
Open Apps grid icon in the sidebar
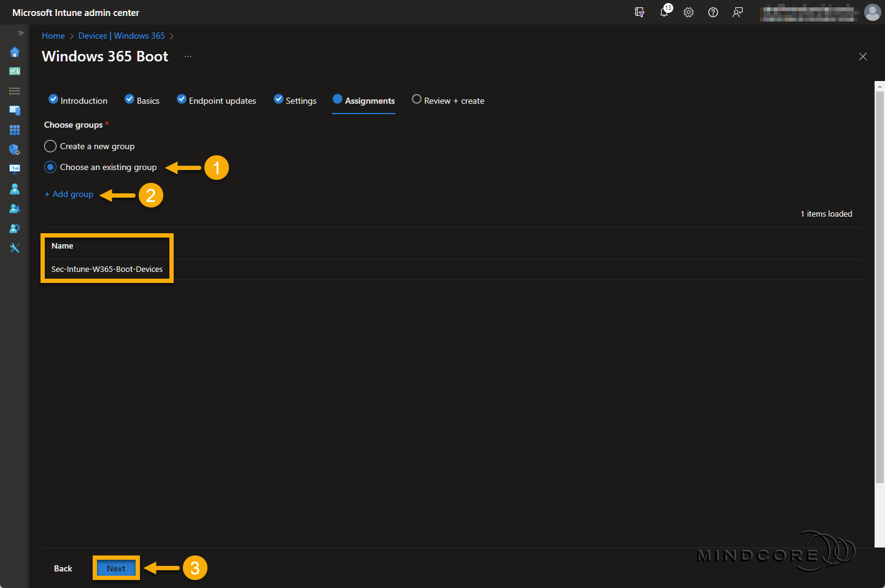[15, 130]
